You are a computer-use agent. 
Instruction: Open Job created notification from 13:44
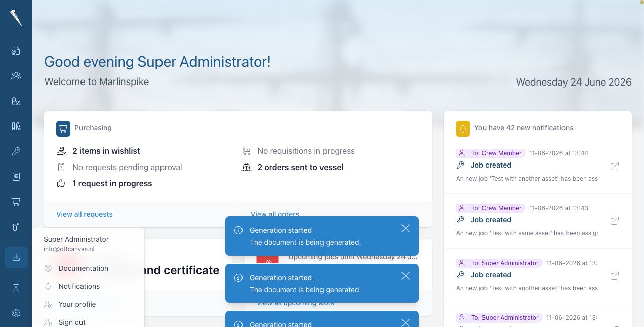tap(491, 165)
